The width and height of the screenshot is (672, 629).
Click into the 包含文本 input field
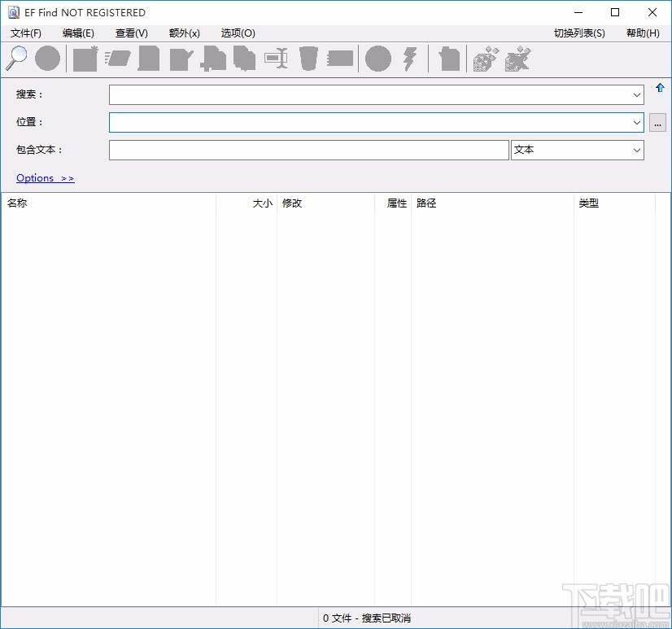(x=308, y=151)
